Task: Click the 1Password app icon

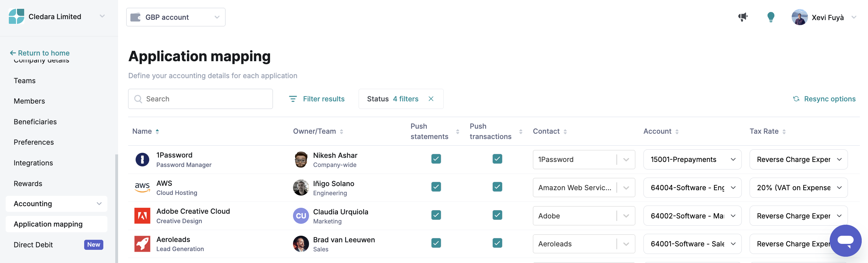Action: pyautogui.click(x=142, y=159)
